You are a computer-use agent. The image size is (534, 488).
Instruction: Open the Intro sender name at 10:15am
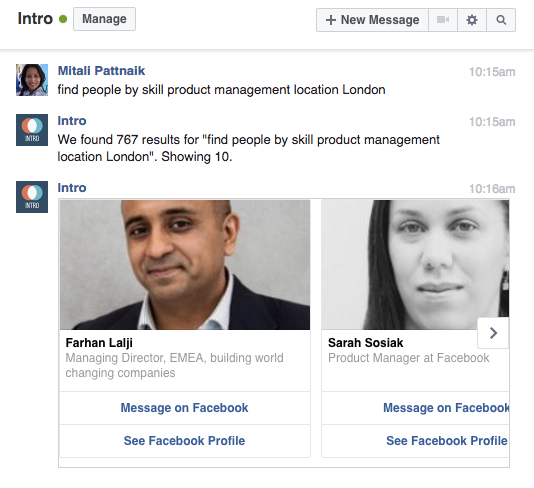click(72, 121)
